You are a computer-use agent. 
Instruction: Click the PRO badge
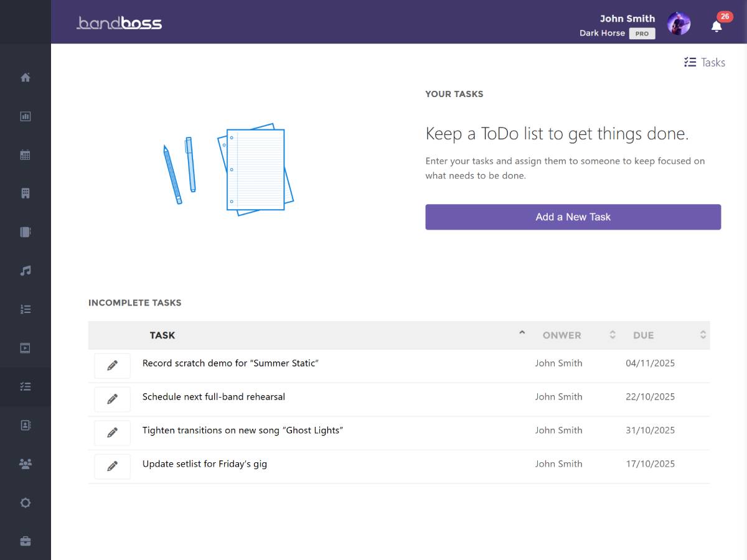click(x=642, y=34)
